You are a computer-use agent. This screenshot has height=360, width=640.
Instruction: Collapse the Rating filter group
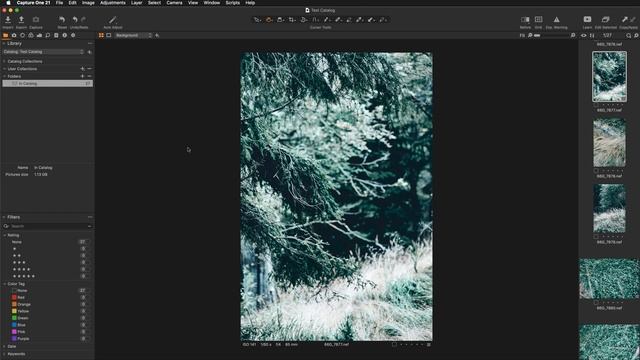pyautogui.click(x=5, y=235)
